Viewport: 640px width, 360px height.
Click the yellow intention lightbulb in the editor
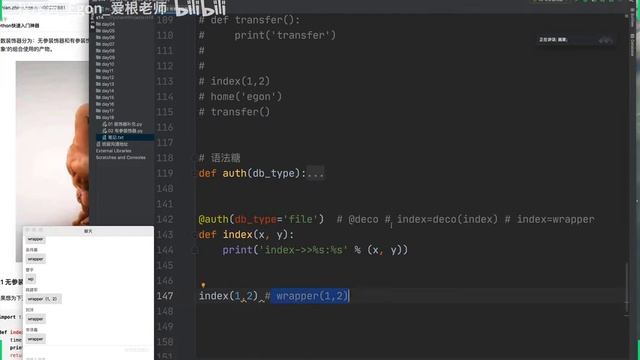[203, 284]
